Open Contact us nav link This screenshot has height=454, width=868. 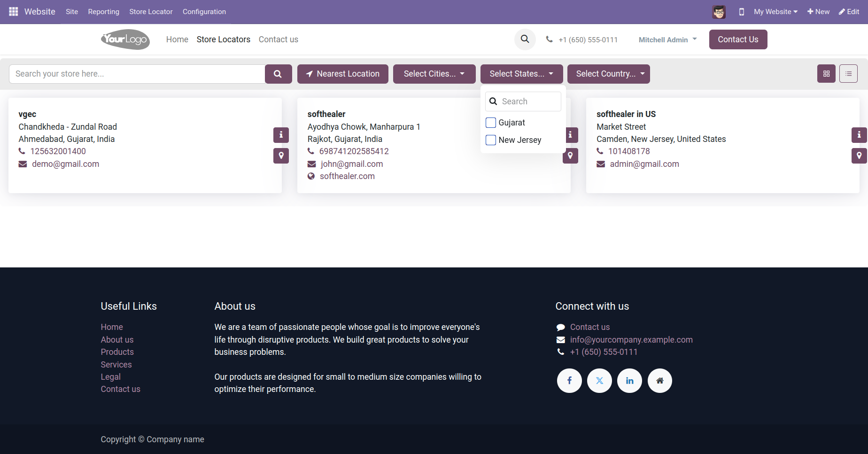pos(279,39)
